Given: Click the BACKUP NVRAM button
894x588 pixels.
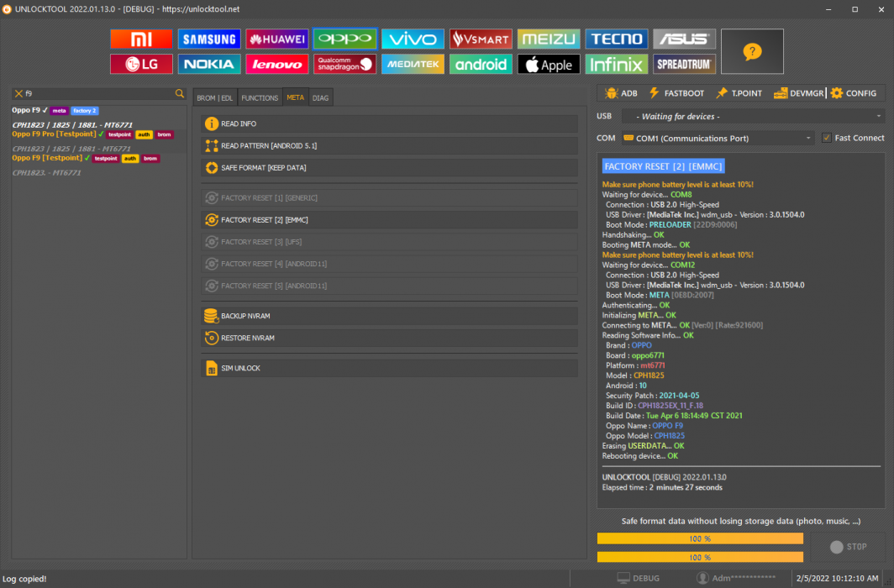Looking at the screenshot, I should pyautogui.click(x=389, y=316).
